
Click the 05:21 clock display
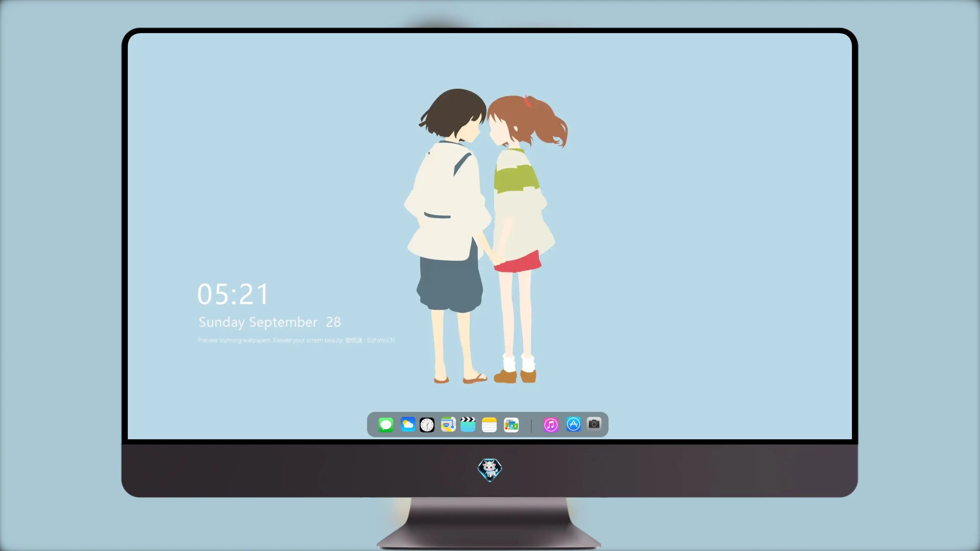pyautogui.click(x=233, y=294)
